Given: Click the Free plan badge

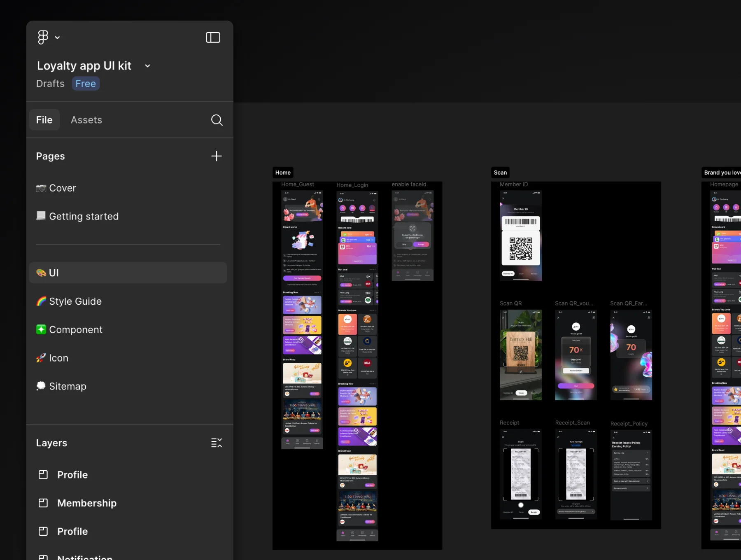Looking at the screenshot, I should [x=86, y=84].
